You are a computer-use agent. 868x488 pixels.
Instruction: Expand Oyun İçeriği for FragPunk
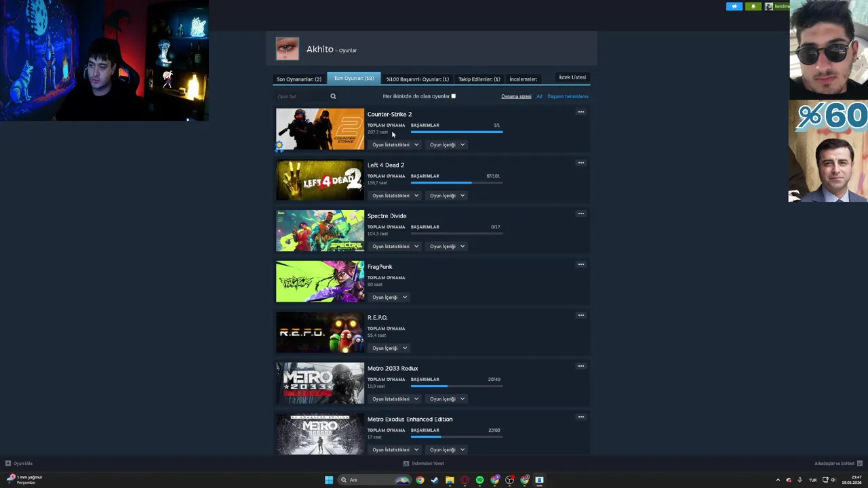(389, 297)
